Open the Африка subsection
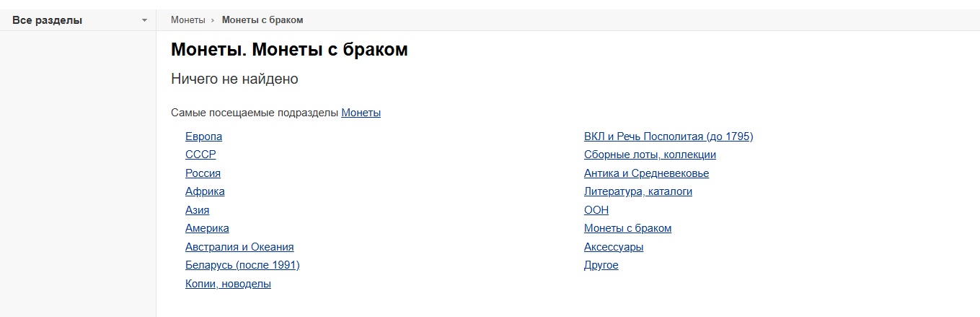The image size is (980, 317). coord(205,191)
